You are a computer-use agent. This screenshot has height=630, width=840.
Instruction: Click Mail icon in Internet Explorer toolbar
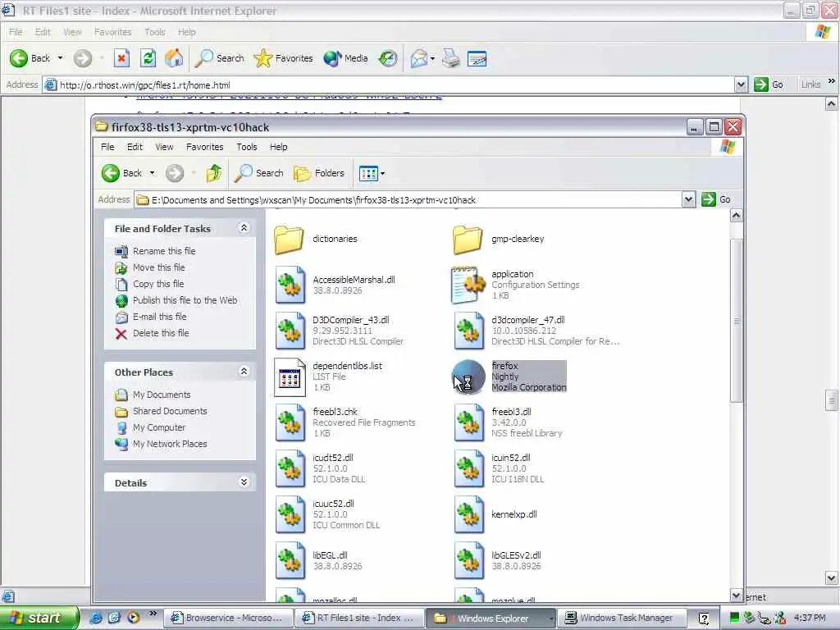[419, 58]
